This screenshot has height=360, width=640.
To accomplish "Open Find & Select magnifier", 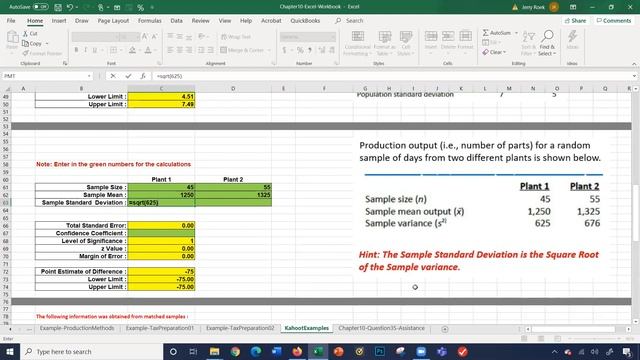I will 547,43.
